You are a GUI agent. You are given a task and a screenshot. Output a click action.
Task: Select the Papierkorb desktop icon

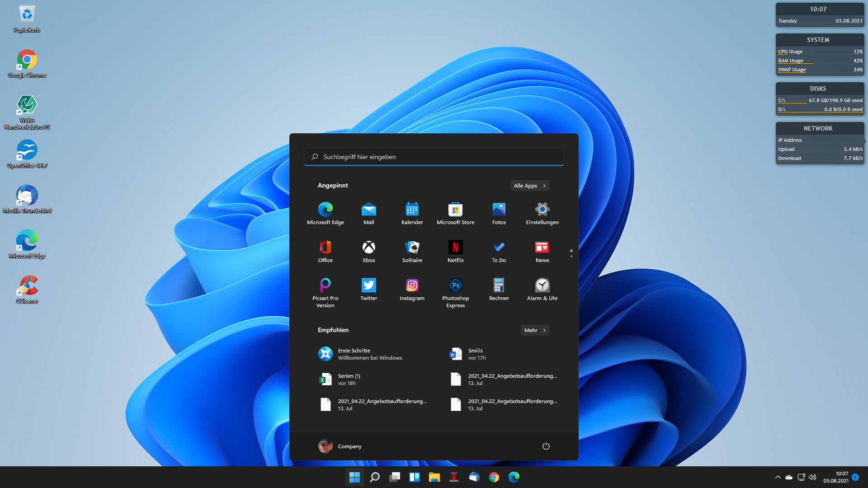point(27,19)
